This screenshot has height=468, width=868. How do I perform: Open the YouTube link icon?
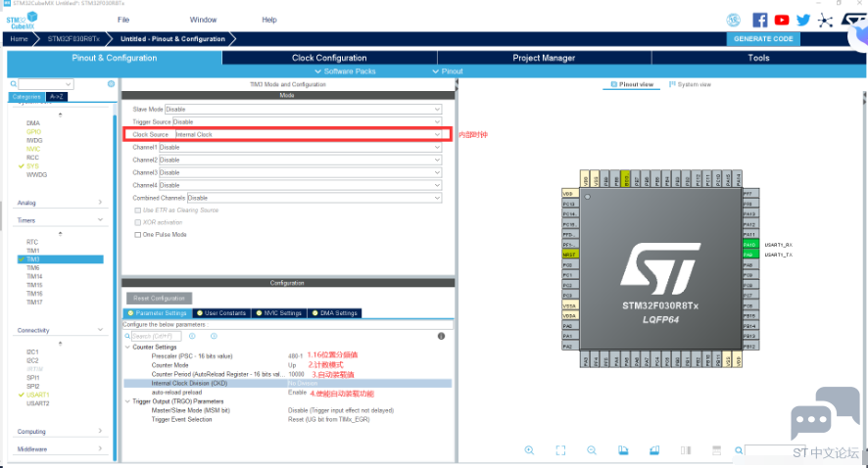point(782,21)
